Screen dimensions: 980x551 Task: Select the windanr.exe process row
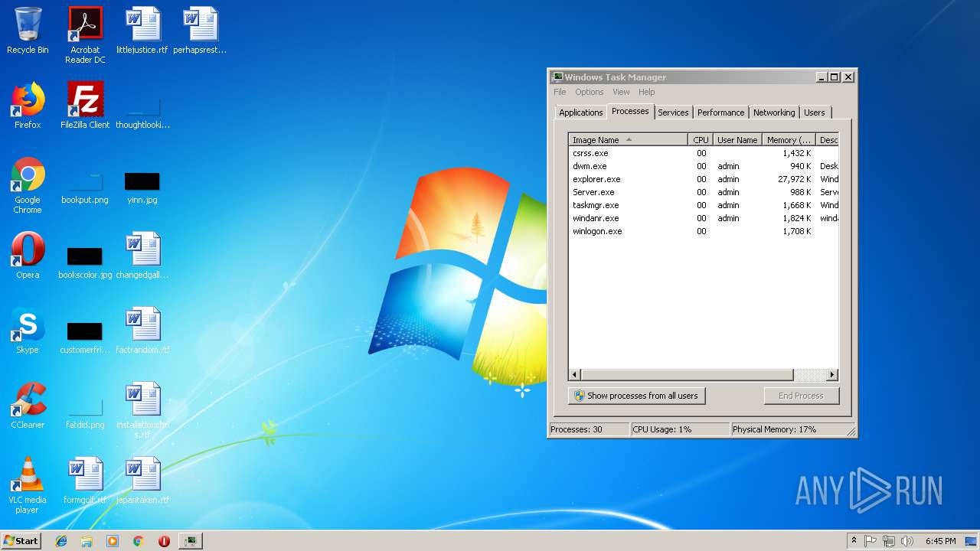coord(704,218)
